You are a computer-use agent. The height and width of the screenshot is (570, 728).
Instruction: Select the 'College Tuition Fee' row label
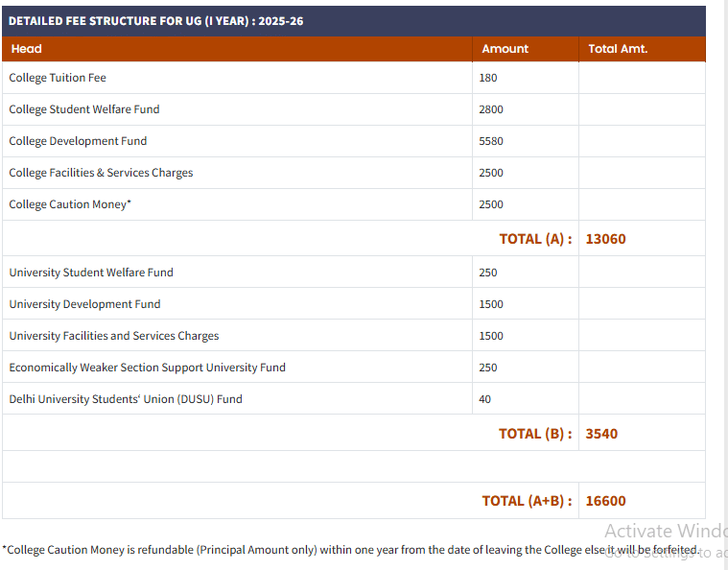pos(58,78)
